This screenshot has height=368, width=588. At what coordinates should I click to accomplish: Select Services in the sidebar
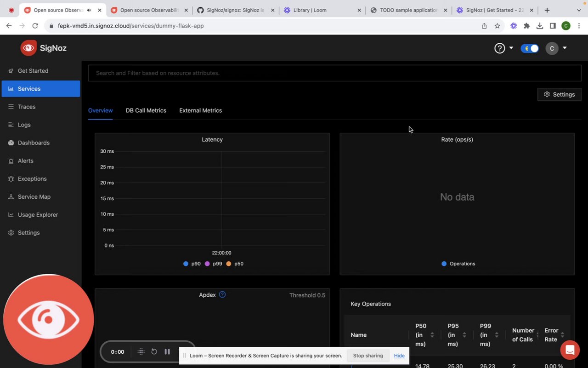coord(41,89)
